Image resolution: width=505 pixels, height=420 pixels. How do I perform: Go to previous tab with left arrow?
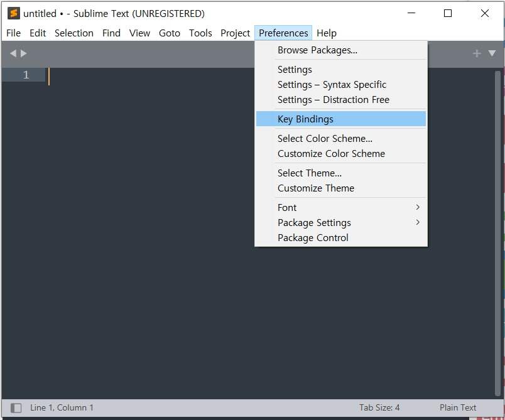[13, 53]
